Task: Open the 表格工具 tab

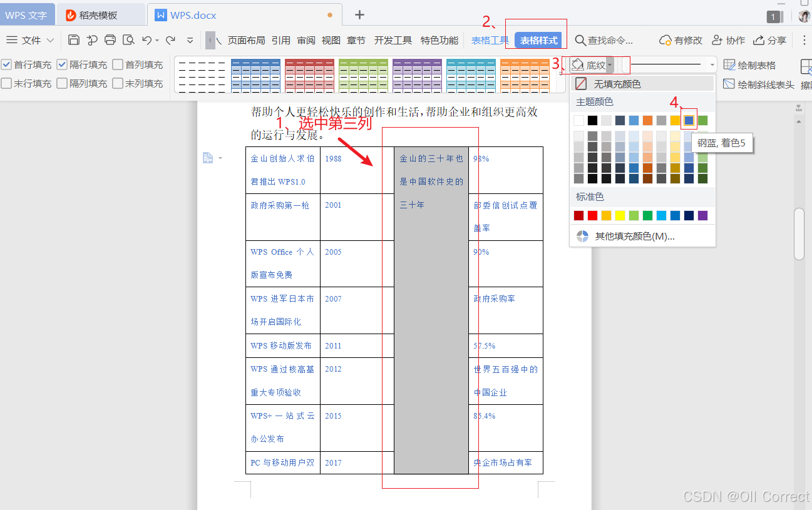Action: [490, 40]
